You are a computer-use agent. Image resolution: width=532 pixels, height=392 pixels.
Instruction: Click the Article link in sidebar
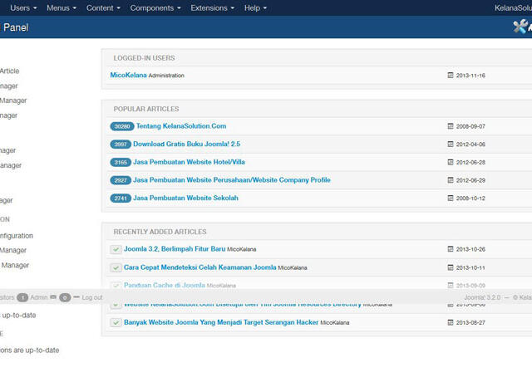9,71
